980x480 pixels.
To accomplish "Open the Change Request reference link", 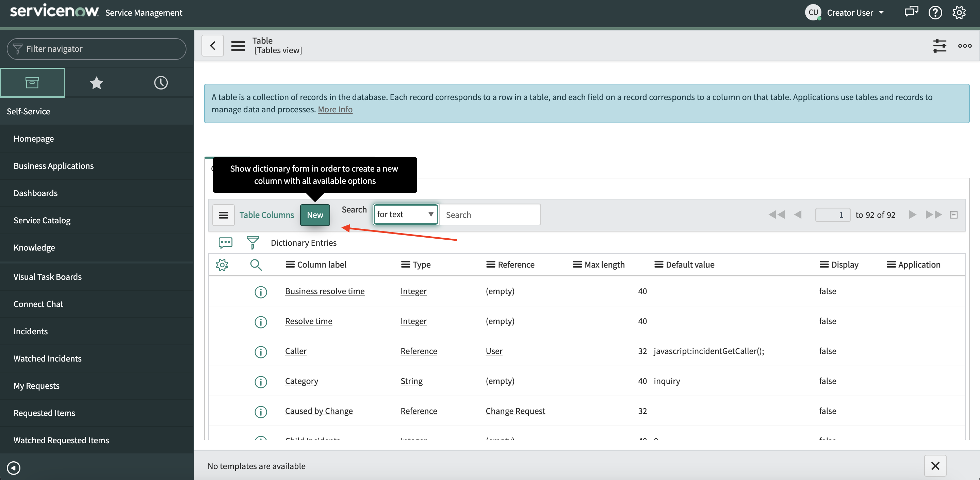I will pyautogui.click(x=515, y=411).
